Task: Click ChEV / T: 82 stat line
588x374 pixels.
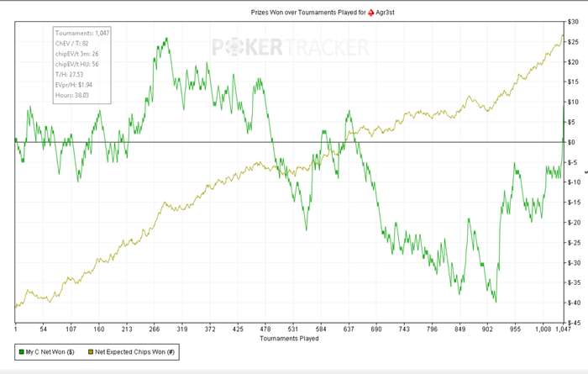Action: [x=72, y=44]
